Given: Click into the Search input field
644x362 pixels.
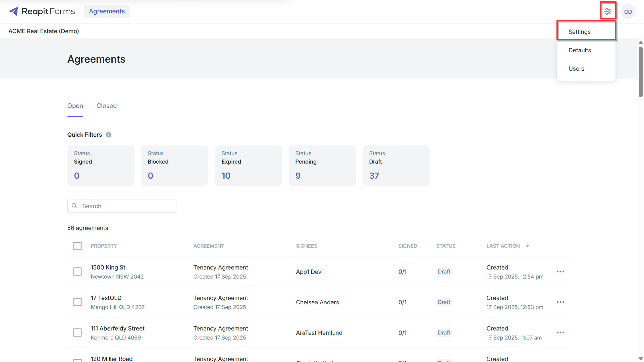Looking at the screenshot, I should [122, 206].
